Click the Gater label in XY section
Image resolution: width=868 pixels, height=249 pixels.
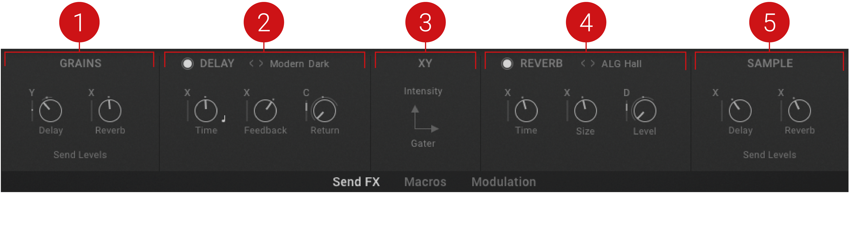click(423, 143)
